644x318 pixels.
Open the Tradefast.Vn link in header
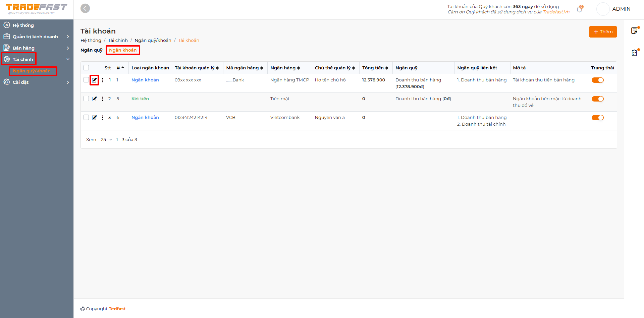[x=556, y=12]
